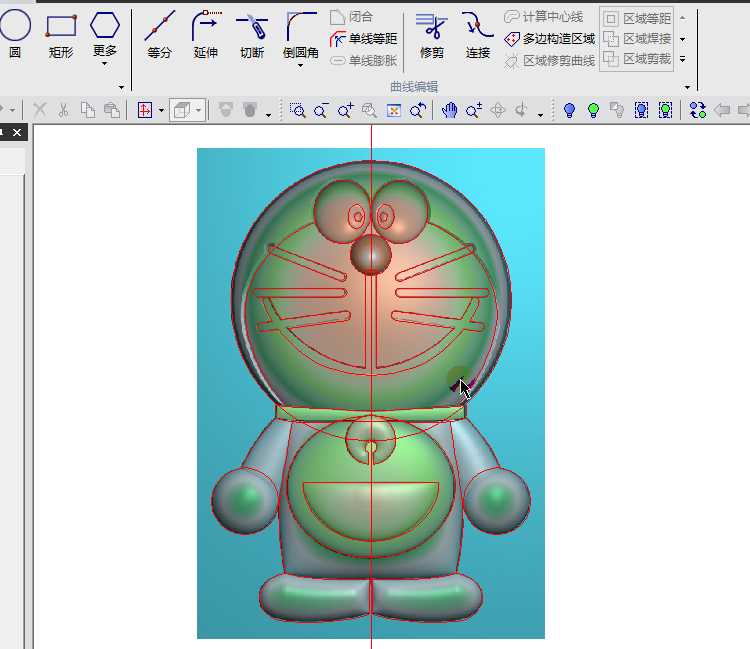Click the 单线等距 offset command
The width and height of the screenshot is (750, 649).
tap(364, 39)
